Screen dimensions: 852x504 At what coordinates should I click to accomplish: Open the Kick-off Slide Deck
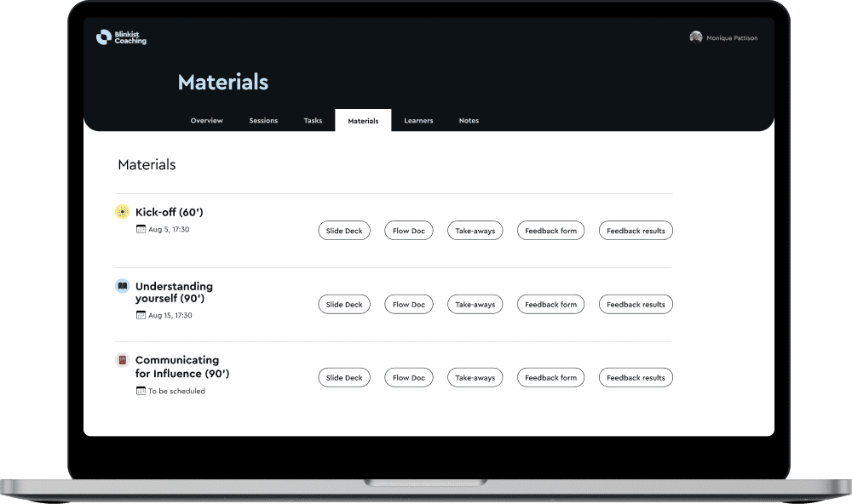click(344, 231)
